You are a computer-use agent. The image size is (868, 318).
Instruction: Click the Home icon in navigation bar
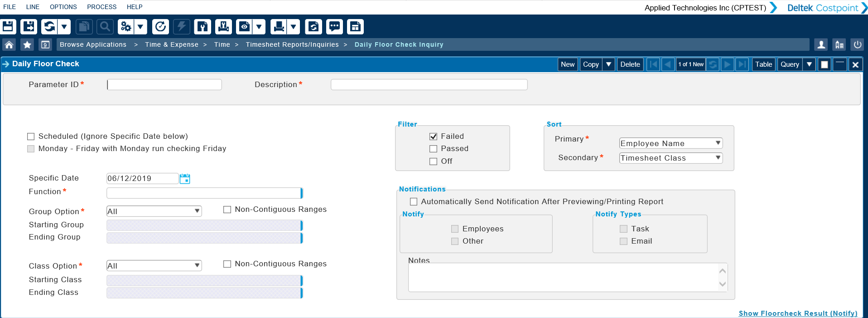(x=9, y=44)
